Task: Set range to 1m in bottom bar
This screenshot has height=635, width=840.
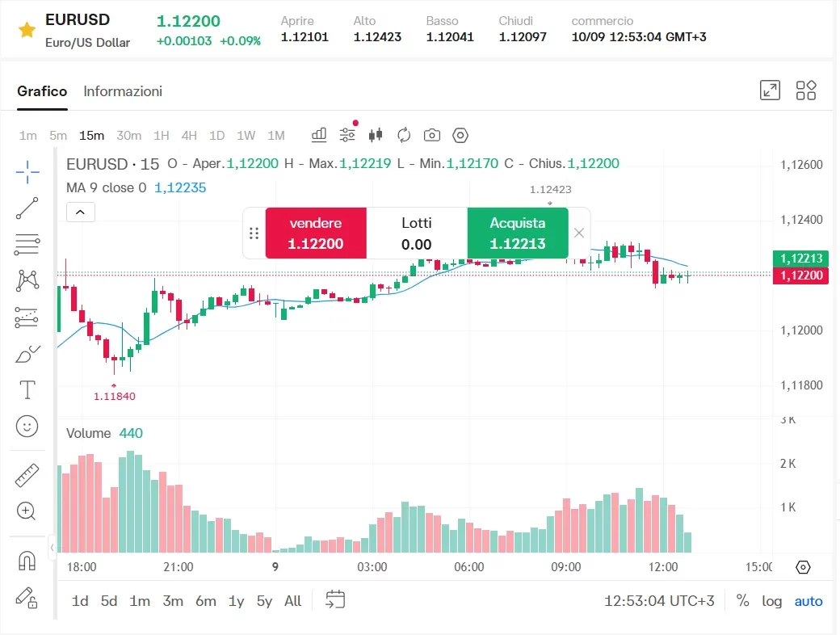Action: point(139,601)
